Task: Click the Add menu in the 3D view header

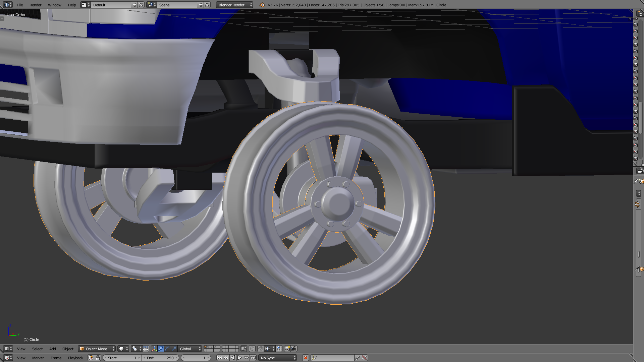Action: (x=53, y=349)
